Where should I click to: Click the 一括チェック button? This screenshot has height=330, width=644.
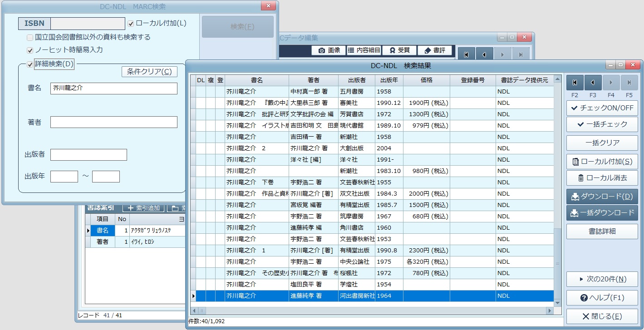click(x=602, y=124)
